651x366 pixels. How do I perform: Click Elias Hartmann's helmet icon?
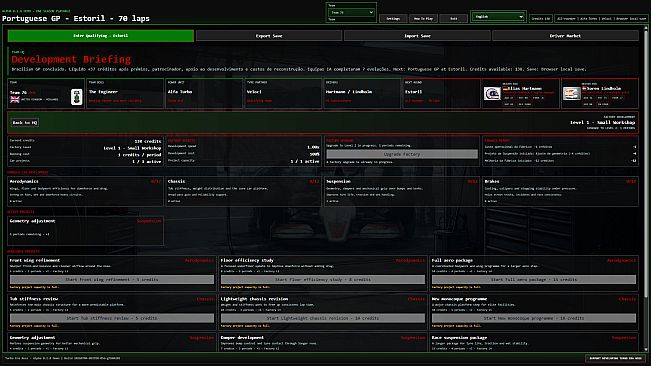coord(492,93)
